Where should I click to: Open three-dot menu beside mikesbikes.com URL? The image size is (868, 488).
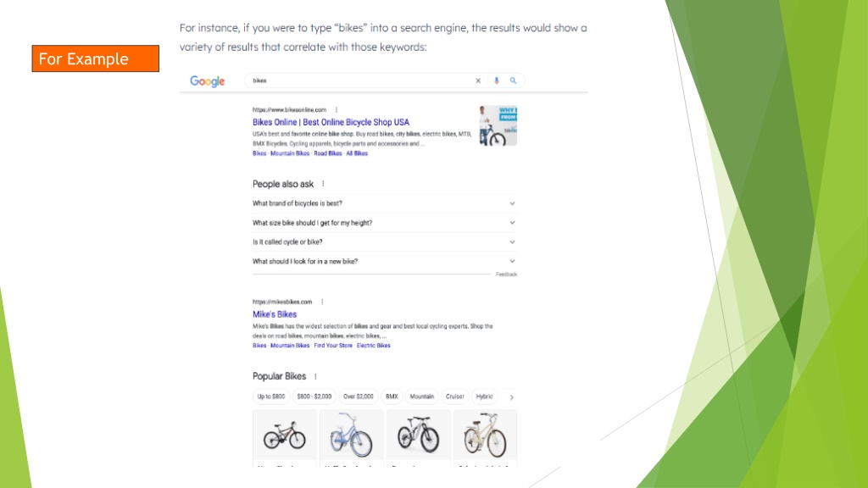tap(322, 302)
